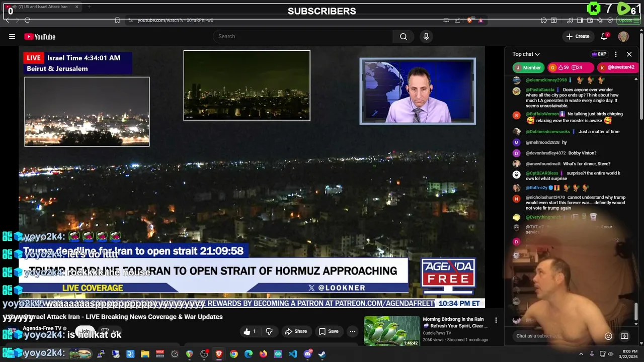The width and height of the screenshot is (644, 362).
Task: Open Firefox from the taskbar
Action: coord(263,354)
